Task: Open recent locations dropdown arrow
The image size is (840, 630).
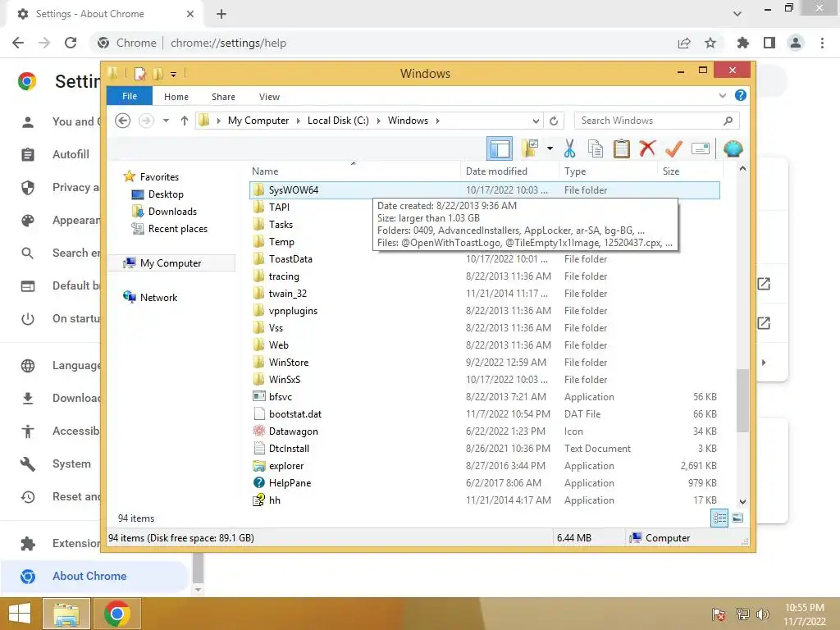Action: [x=166, y=121]
